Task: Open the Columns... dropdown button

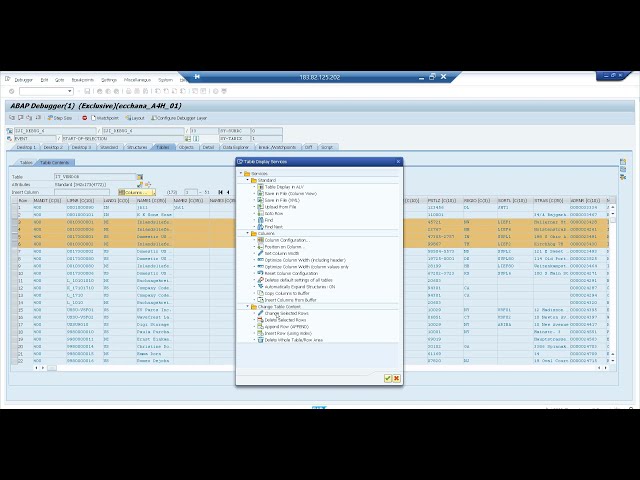Action: pyautogui.click(x=137, y=192)
